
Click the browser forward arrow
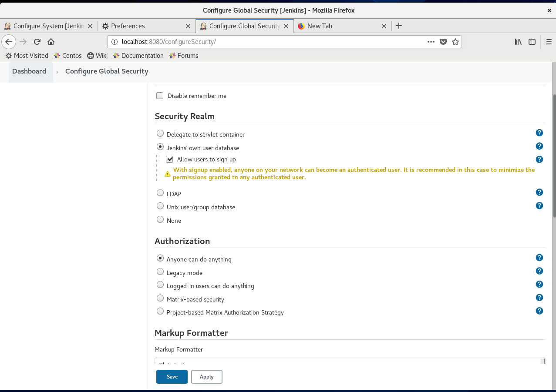point(24,42)
